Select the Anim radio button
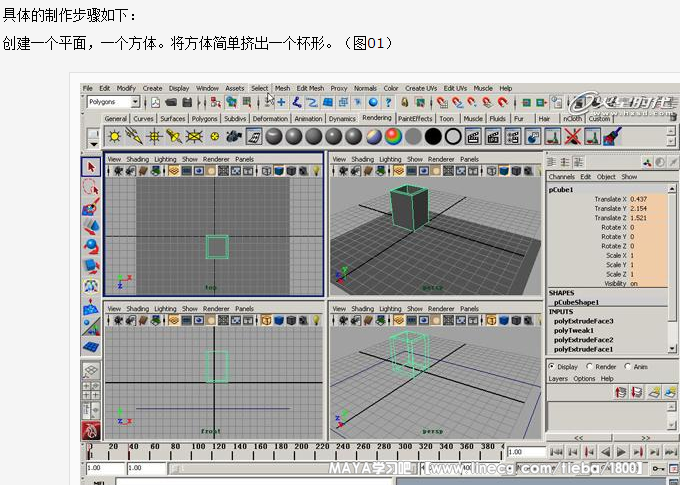 pos(627,367)
